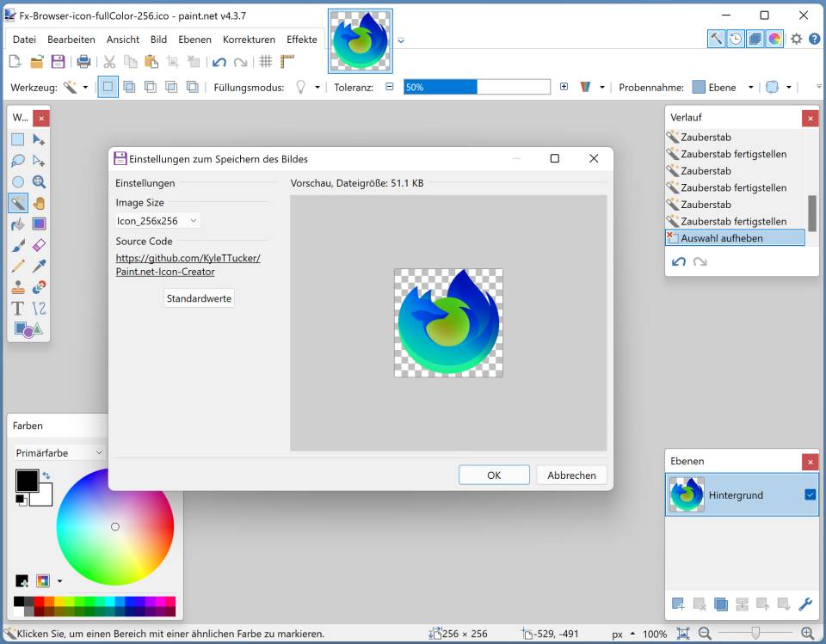Add a new layer in the Ebenen panel
826x644 pixels.
coord(678,604)
